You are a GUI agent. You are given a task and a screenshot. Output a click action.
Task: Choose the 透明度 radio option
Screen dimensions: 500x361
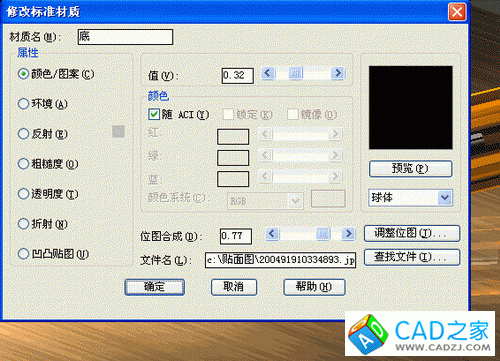23,194
